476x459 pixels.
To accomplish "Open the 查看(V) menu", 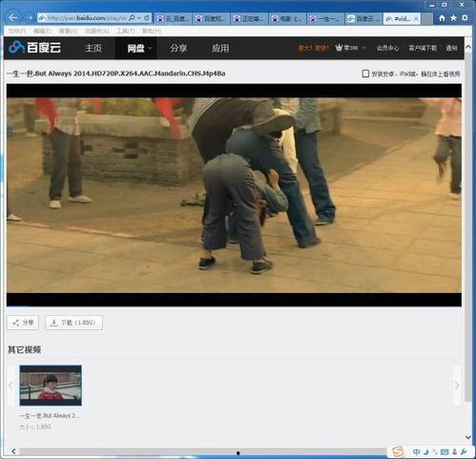I will click(x=68, y=31).
